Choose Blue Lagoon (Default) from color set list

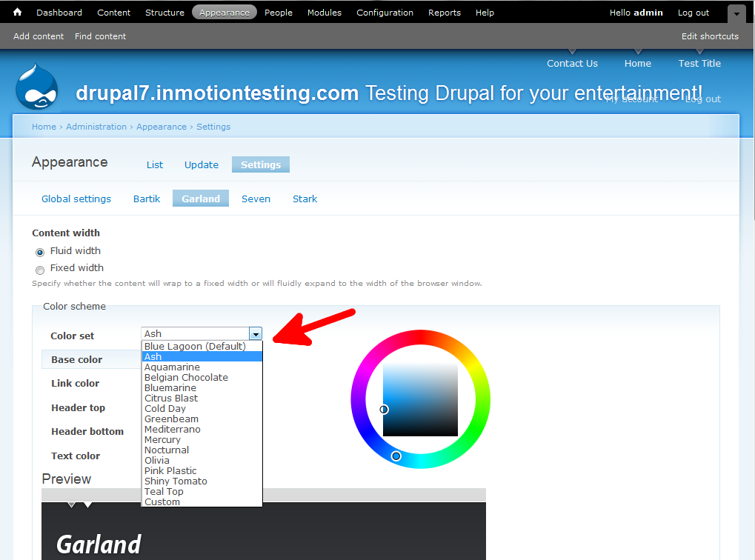[202, 346]
